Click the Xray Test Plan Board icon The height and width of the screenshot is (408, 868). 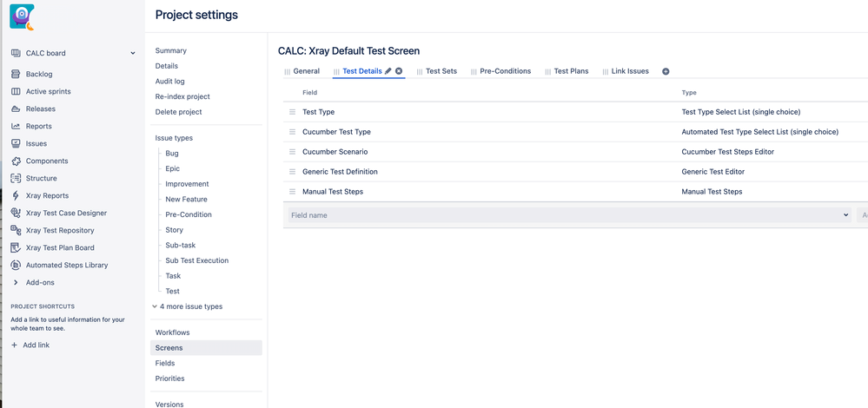16,247
